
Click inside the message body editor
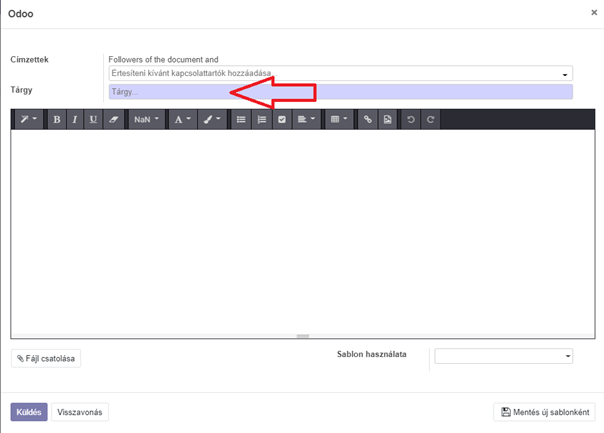[x=303, y=231]
